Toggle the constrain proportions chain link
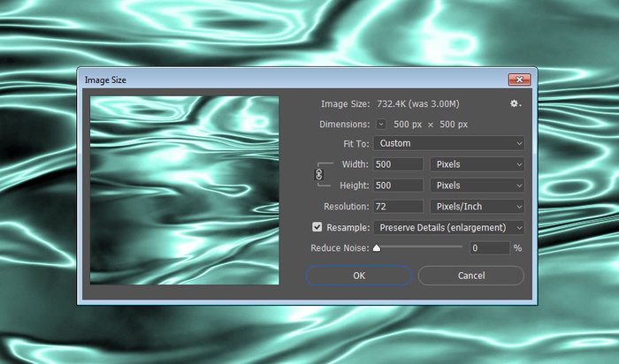Image resolution: width=619 pixels, height=364 pixels. (x=319, y=175)
